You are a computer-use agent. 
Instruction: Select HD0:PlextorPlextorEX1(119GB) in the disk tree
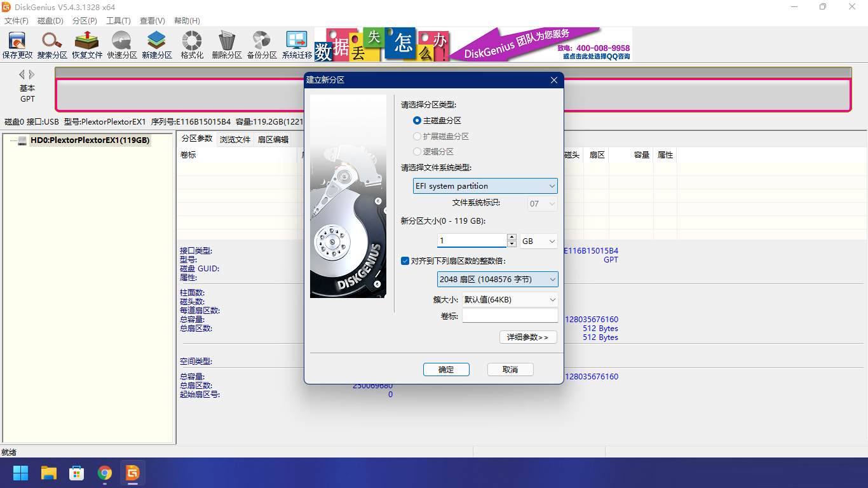pyautogui.click(x=90, y=140)
